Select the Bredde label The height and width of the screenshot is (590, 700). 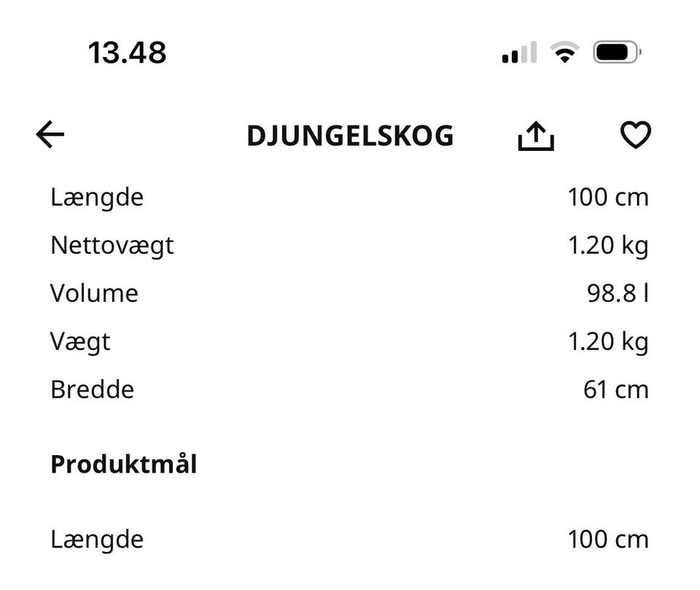92,389
